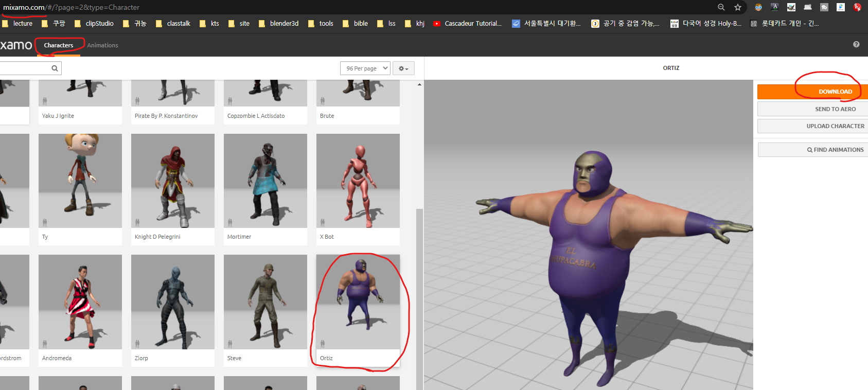Click the ORTIZ title text
Screen dimensions: 868x390
click(x=671, y=68)
